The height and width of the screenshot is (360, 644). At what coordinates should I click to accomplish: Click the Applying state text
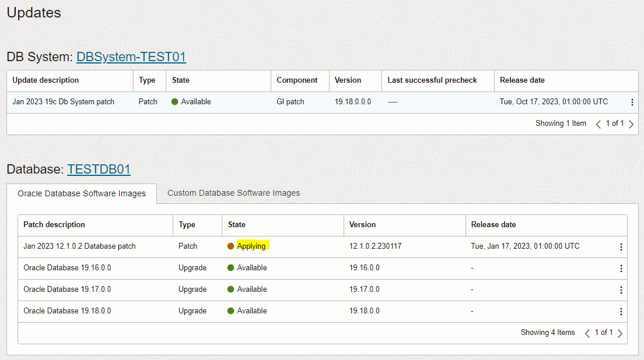point(251,246)
